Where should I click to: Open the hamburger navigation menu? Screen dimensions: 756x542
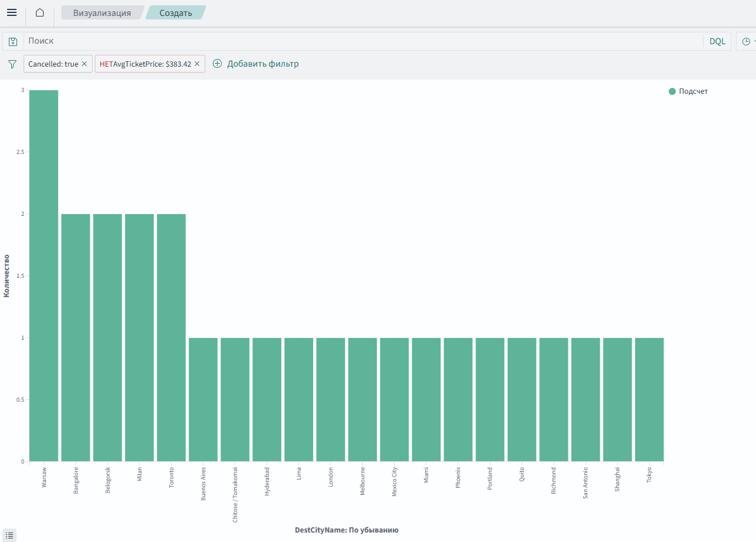(x=12, y=12)
